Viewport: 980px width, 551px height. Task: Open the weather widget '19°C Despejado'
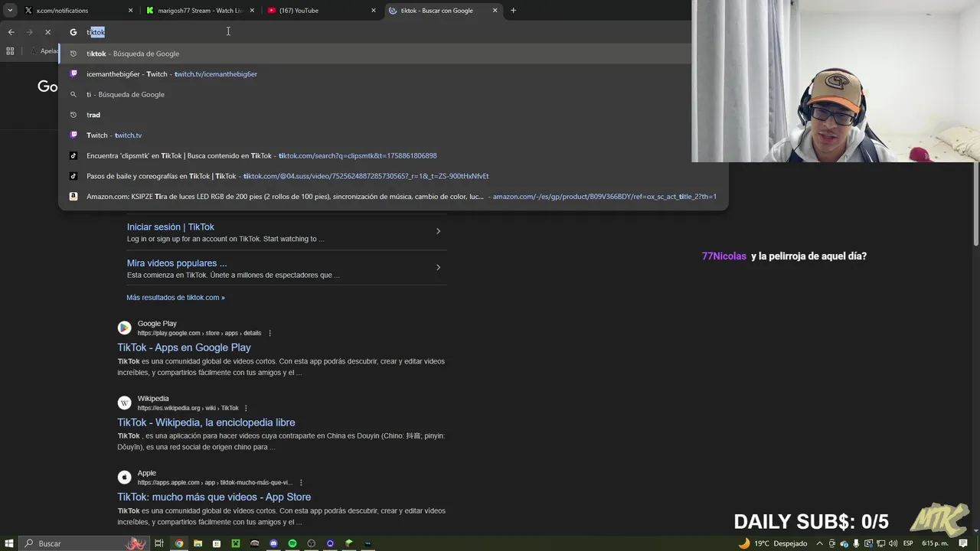(773, 543)
